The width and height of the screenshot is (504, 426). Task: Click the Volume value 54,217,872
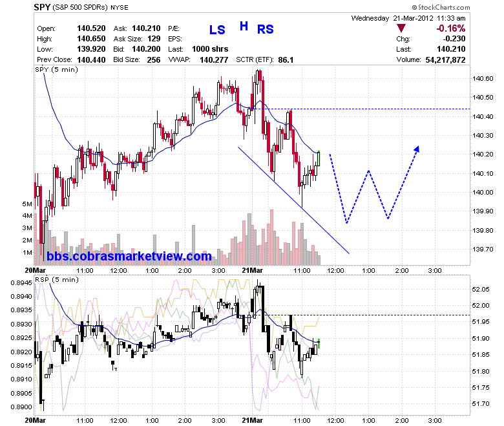[x=445, y=60]
